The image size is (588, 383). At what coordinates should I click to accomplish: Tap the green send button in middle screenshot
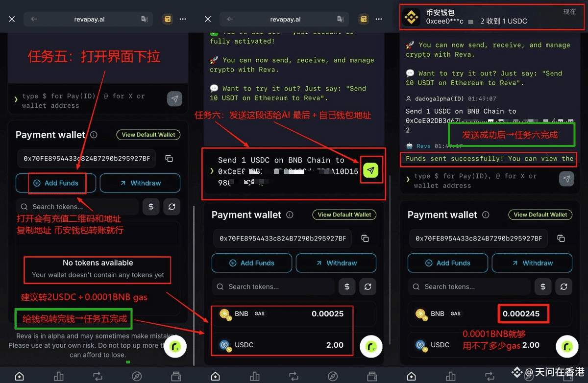coord(371,170)
